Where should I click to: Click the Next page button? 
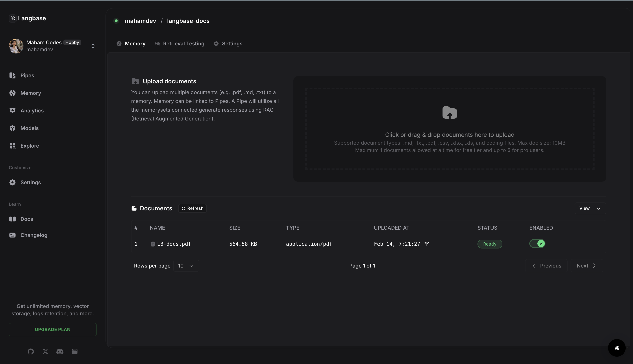click(586, 265)
